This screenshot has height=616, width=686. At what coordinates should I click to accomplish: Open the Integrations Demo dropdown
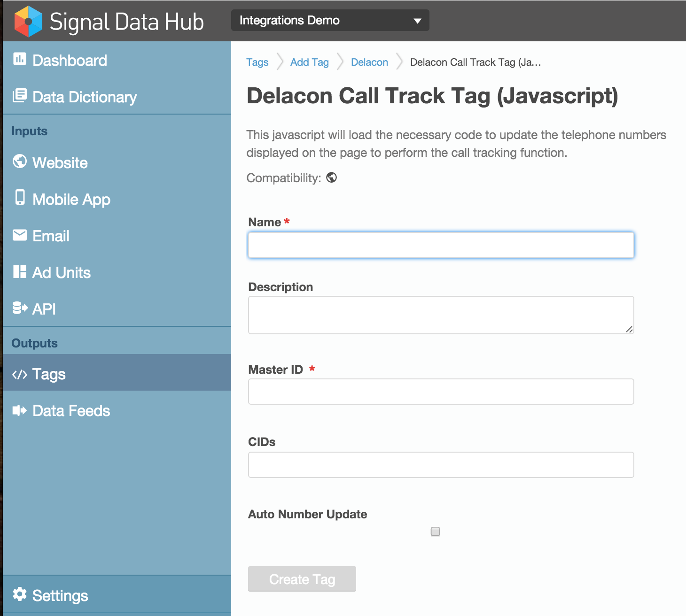330,20
